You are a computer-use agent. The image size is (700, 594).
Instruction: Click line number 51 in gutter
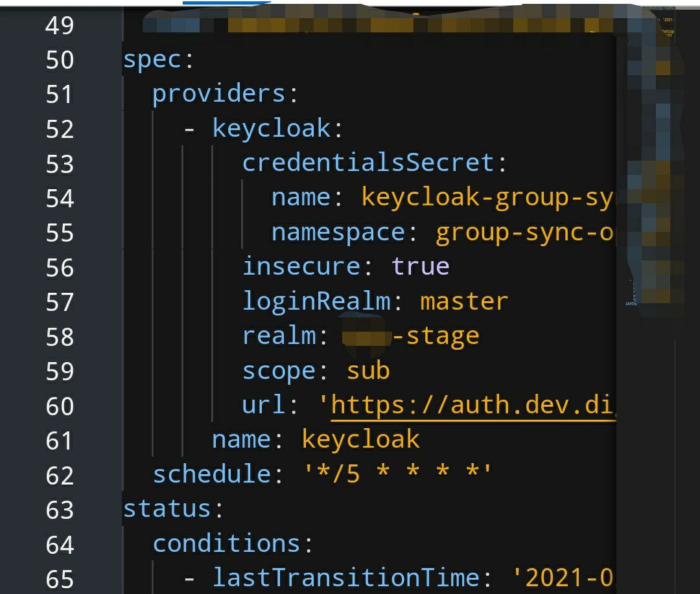60,94
